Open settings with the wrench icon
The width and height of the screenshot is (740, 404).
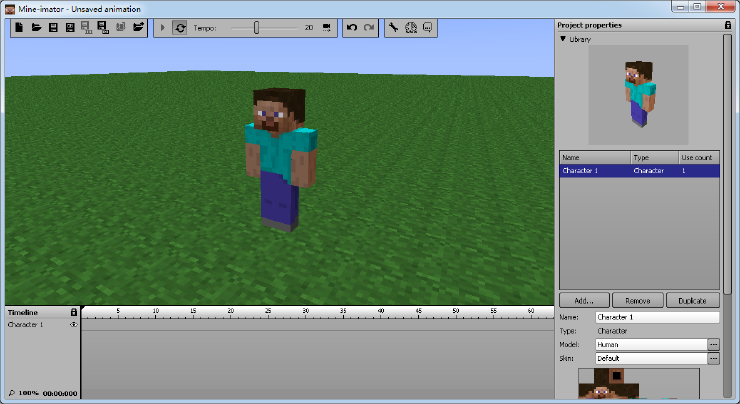coord(393,27)
